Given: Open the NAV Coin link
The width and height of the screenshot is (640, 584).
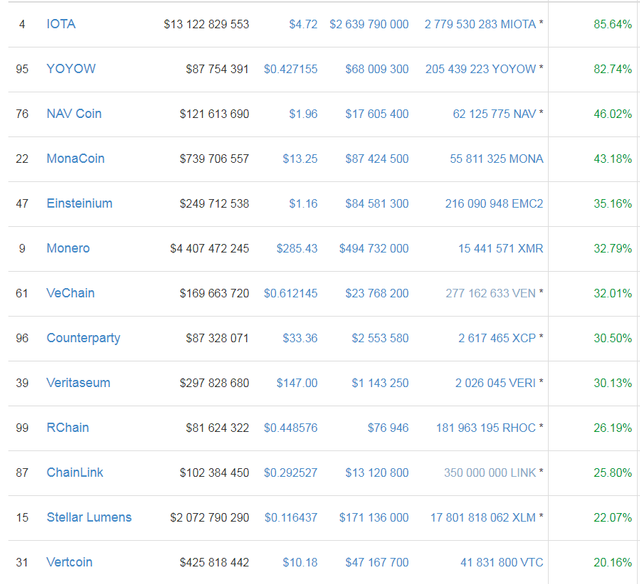Looking at the screenshot, I should 74,113.
